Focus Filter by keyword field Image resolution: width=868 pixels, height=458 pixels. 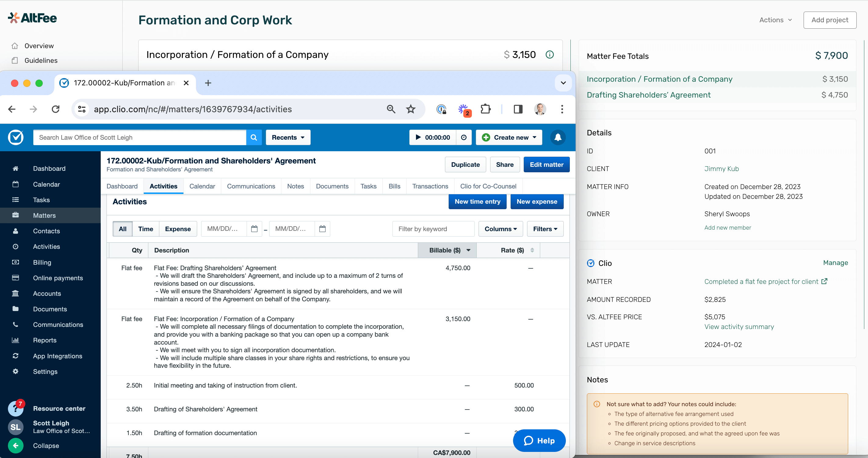[x=433, y=229]
